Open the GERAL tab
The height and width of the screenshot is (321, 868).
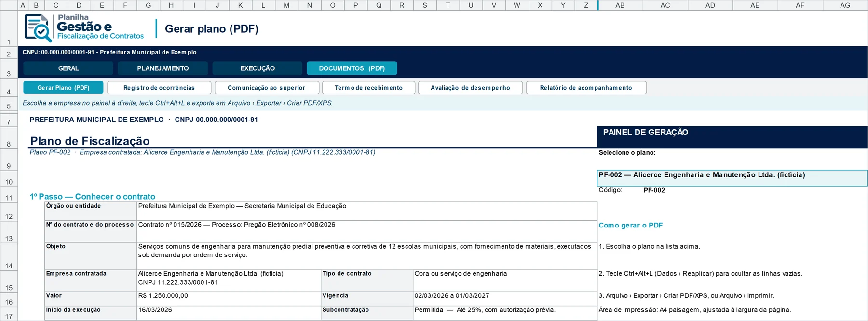point(68,68)
